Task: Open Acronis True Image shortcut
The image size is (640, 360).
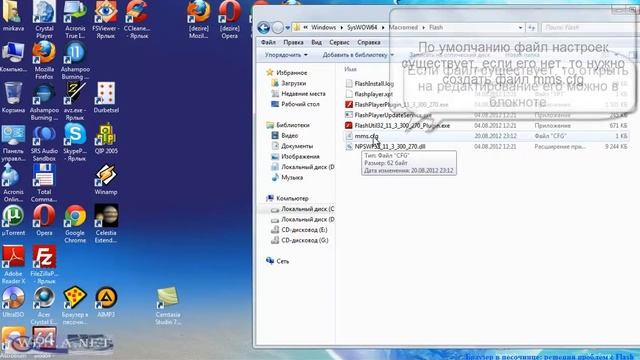Action: click(75, 19)
